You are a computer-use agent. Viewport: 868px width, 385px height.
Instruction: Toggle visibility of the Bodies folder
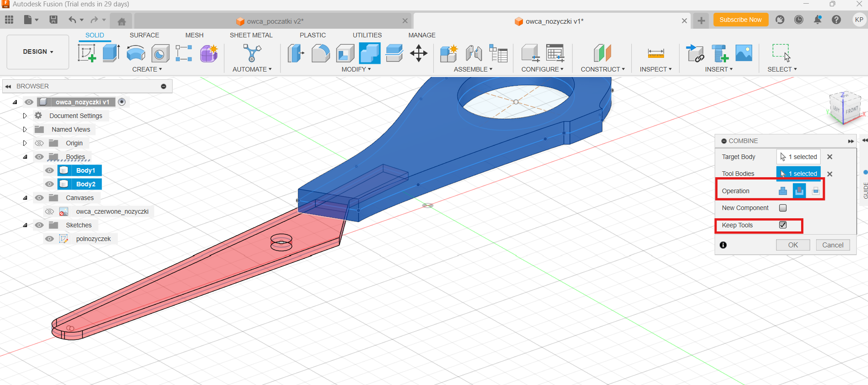point(39,157)
